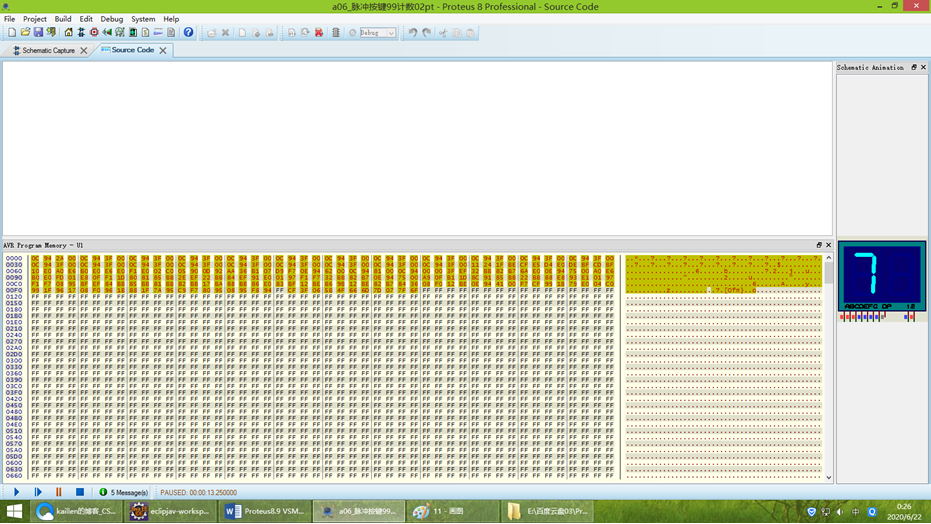Close the Source Code tab

163,50
